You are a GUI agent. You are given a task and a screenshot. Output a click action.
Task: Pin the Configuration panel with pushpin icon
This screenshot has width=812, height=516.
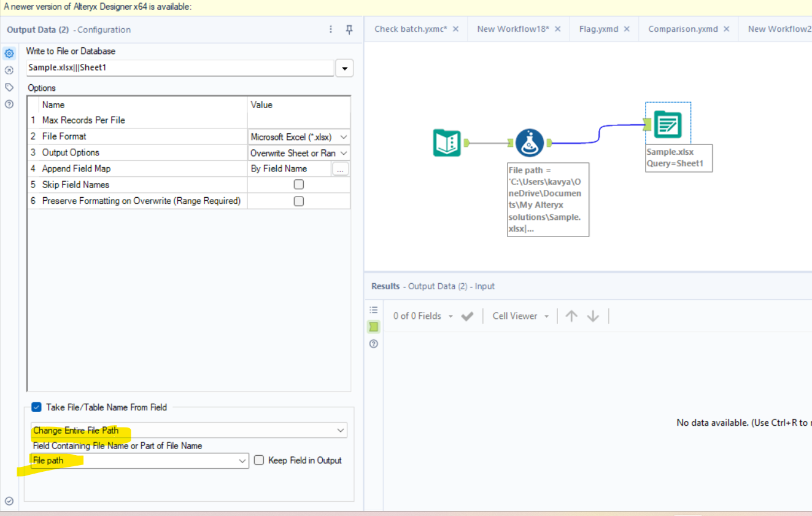tap(349, 29)
